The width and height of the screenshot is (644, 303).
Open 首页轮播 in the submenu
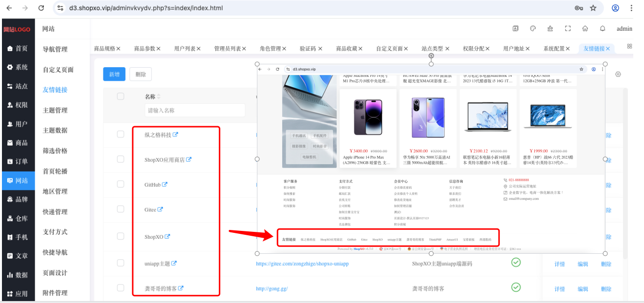[x=55, y=171]
